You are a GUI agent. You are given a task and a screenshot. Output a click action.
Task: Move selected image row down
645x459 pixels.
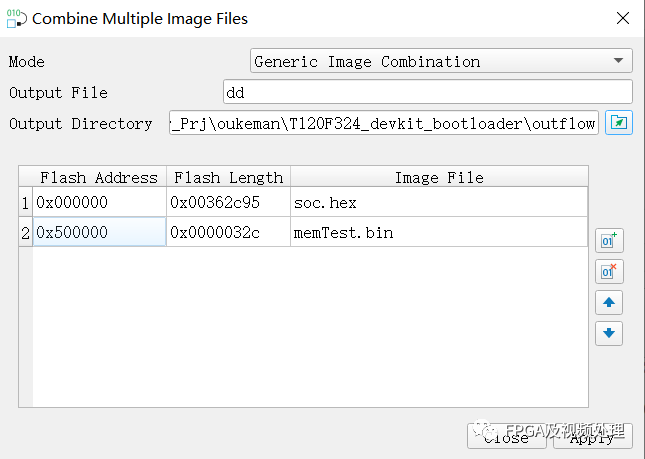pos(608,333)
